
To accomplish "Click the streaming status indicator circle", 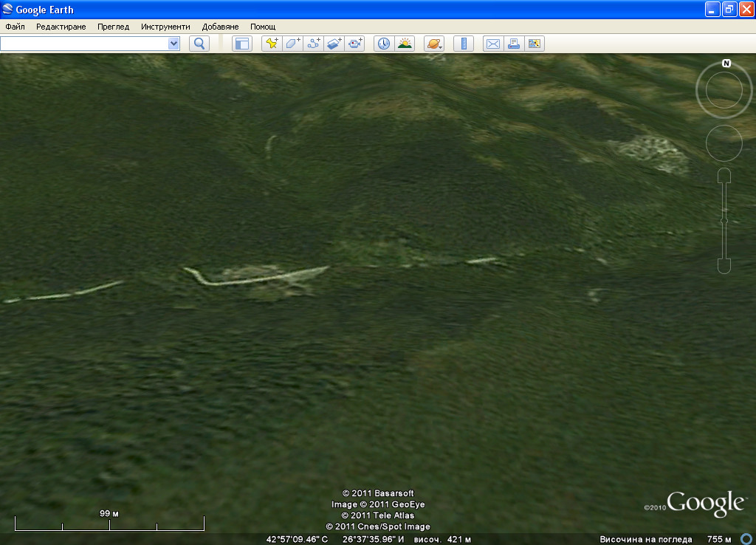I will [746, 539].
